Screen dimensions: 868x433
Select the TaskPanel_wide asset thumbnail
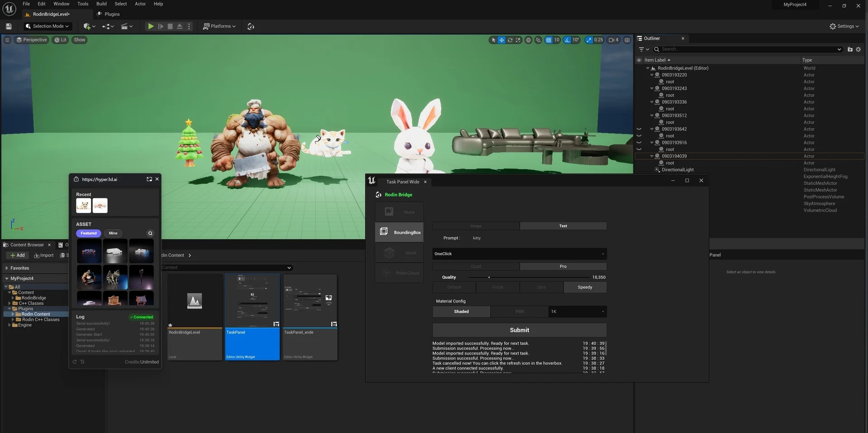[310, 301]
